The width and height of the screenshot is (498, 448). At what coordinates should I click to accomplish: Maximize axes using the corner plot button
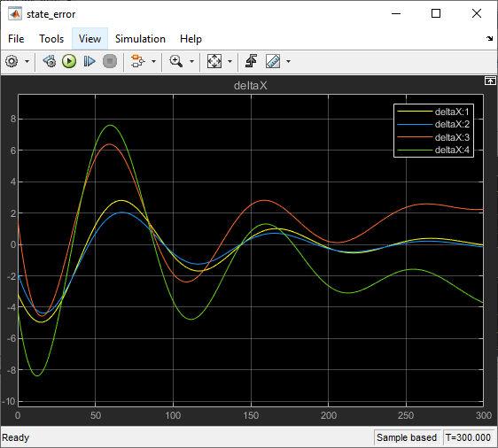click(490, 81)
